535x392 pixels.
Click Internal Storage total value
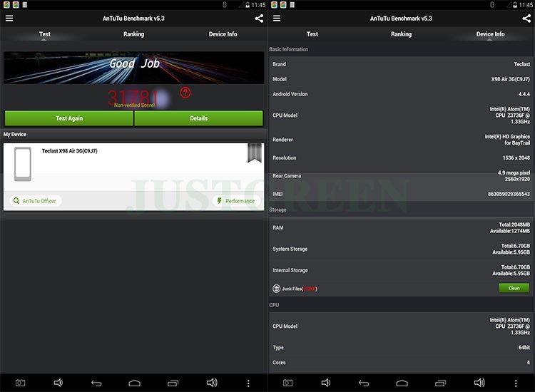pyautogui.click(x=516, y=267)
